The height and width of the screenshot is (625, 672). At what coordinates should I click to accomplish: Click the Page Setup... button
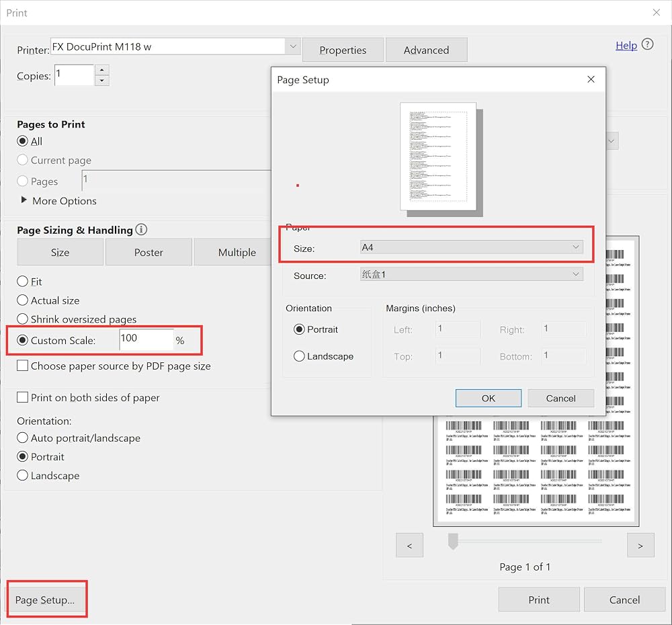click(46, 599)
